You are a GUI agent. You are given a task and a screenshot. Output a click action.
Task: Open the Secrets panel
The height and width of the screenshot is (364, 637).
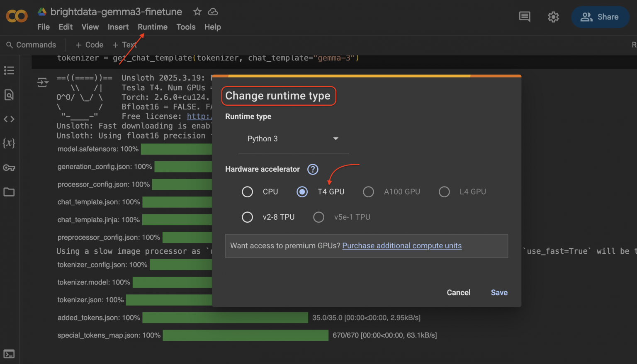coord(9,167)
